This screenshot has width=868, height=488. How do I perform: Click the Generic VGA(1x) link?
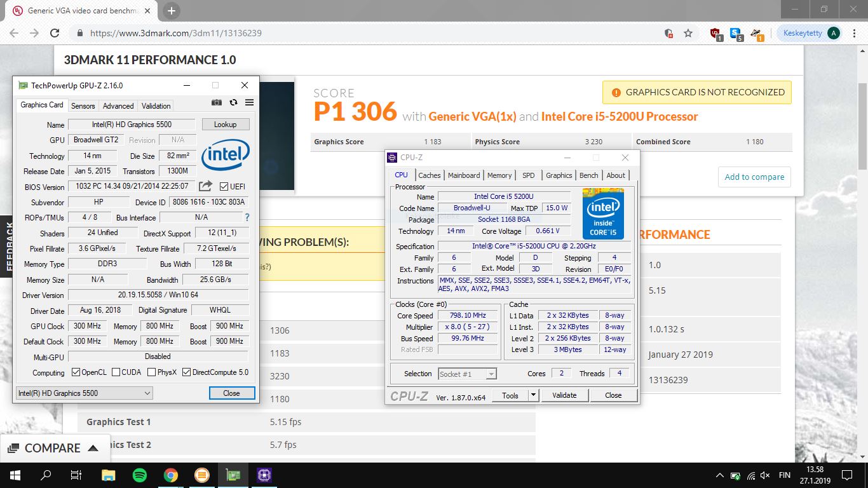[x=473, y=116]
